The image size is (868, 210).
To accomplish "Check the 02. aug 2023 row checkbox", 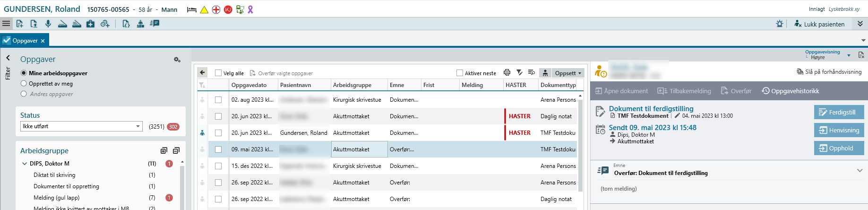I will point(218,100).
